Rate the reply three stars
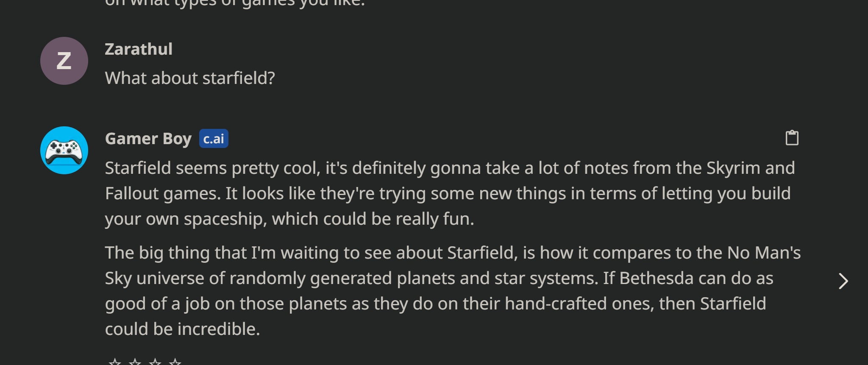 (x=155, y=362)
